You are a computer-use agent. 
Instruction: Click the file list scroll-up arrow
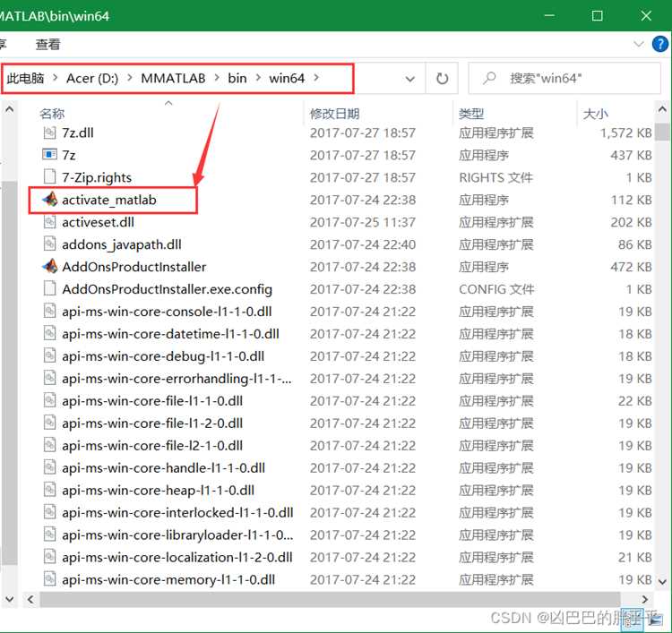click(662, 109)
